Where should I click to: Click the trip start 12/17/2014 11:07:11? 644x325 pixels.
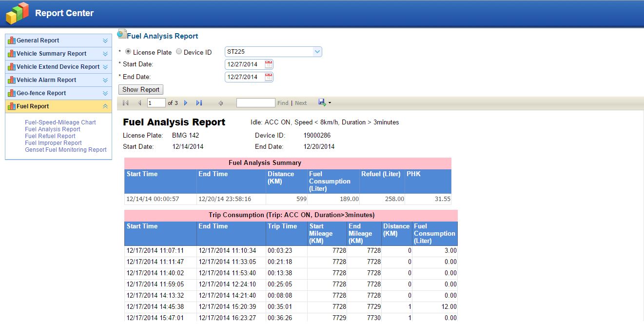pos(155,251)
